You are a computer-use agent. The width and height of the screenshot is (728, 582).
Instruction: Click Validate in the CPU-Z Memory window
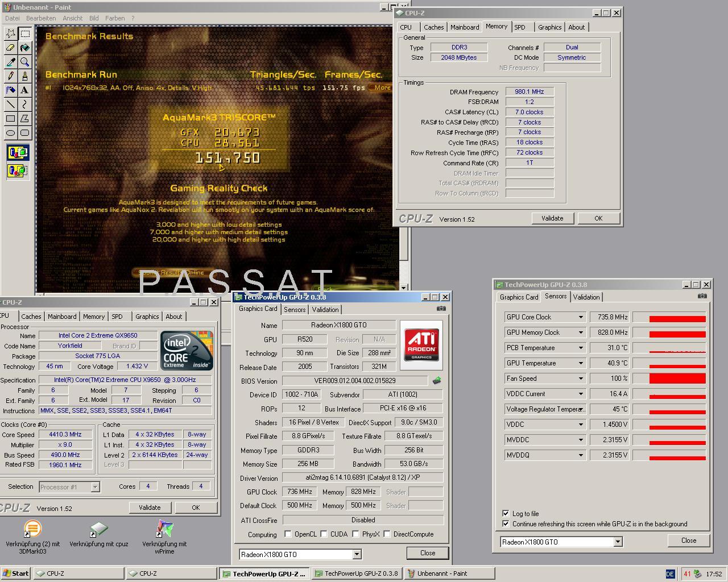point(552,218)
